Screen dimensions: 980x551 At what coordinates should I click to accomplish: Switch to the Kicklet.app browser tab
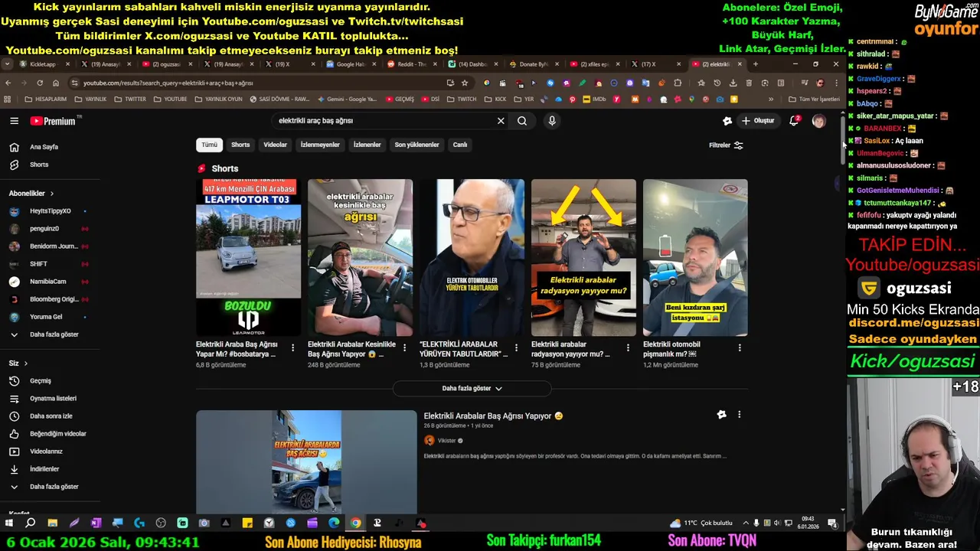coord(44,64)
